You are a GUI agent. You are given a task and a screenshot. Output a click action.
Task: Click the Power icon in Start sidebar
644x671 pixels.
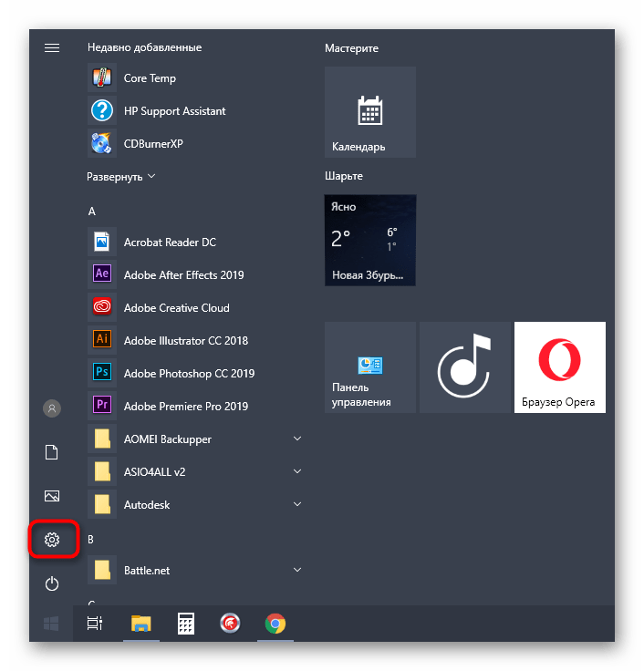52,583
